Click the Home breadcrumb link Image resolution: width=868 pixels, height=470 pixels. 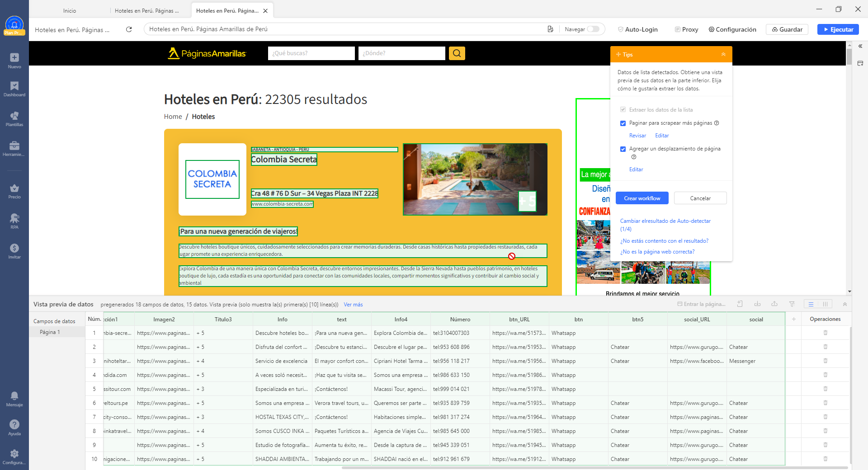point(173,117)
